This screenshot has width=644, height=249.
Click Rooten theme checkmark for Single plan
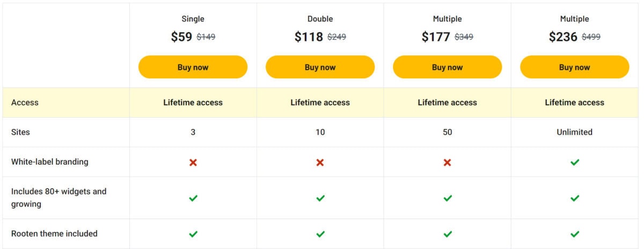(193, 234)
